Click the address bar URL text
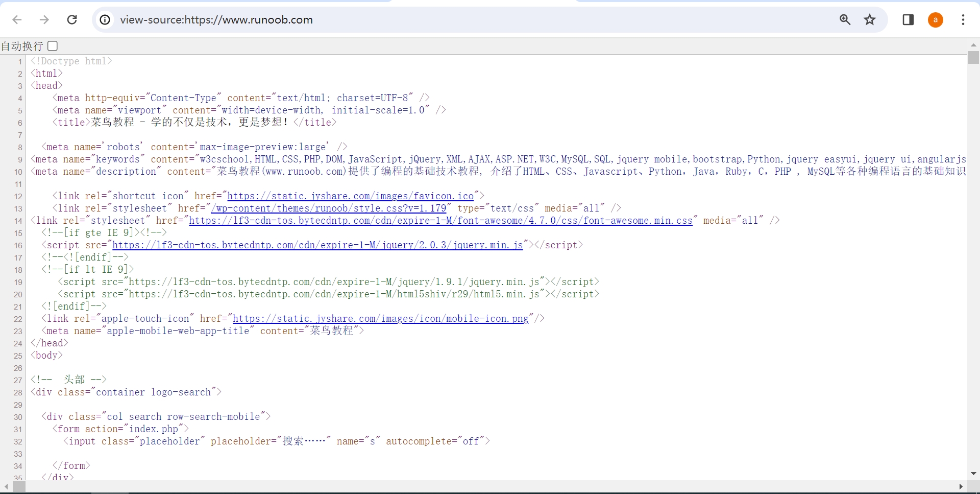Viewport: 980px width, 494px height. [x=216, y=20]
